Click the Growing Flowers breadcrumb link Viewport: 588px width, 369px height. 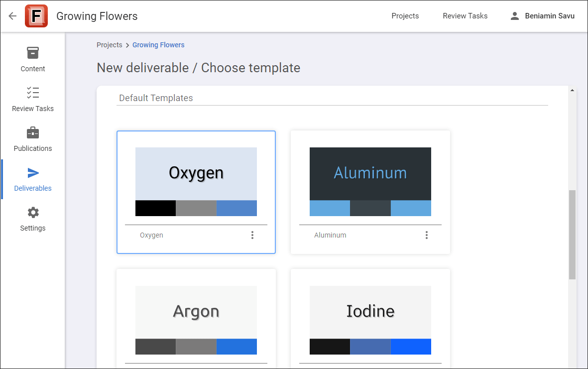click(x=158, y=45)
